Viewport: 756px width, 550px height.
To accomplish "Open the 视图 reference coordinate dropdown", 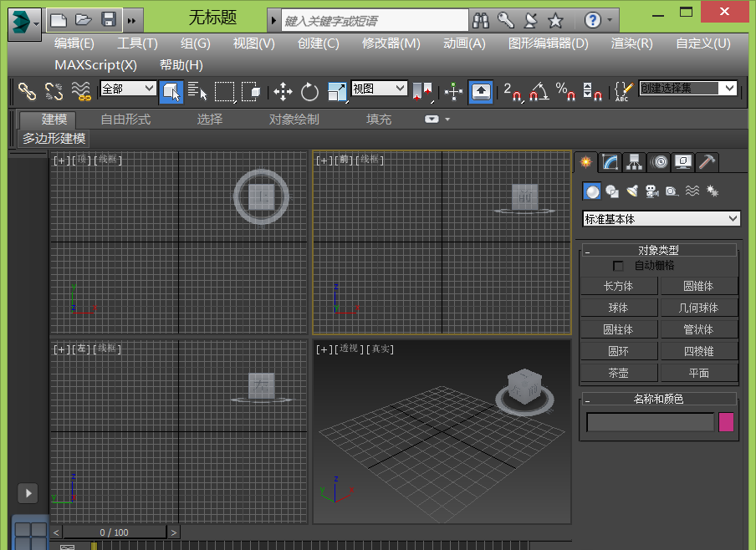I will click(379, 89).
